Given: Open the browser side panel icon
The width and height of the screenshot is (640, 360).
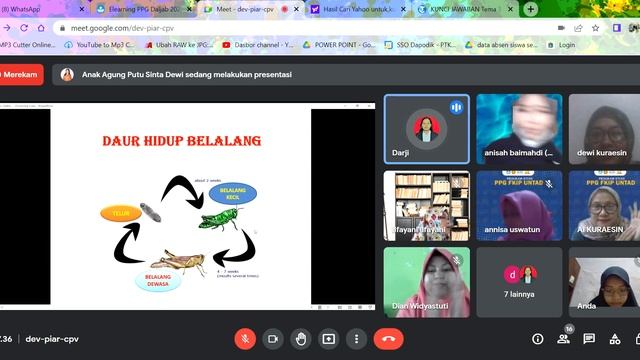Looking at the screenshot, I should click(617, 28).
